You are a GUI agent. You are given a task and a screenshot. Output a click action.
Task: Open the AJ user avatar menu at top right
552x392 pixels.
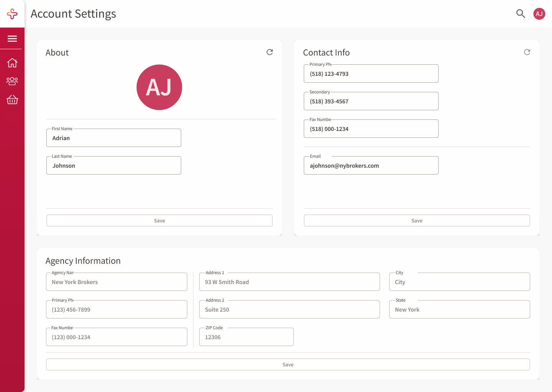539,14
